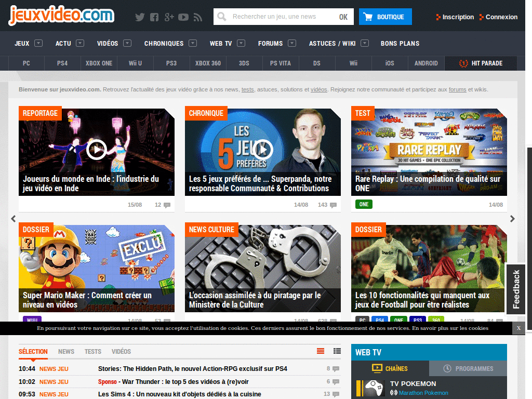Click the TV Pokemon gamepad channel icon
Screen dimensions: 532x399
tap(374, 388)
